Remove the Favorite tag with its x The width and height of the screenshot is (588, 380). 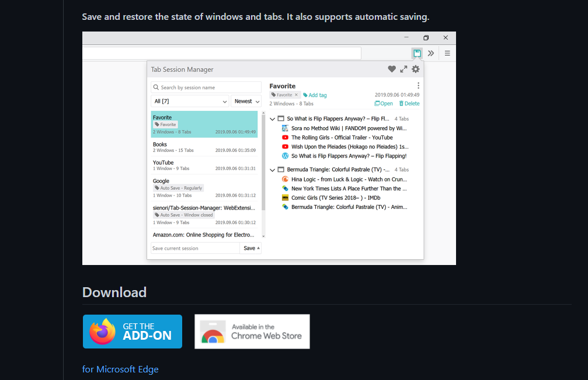296,95
